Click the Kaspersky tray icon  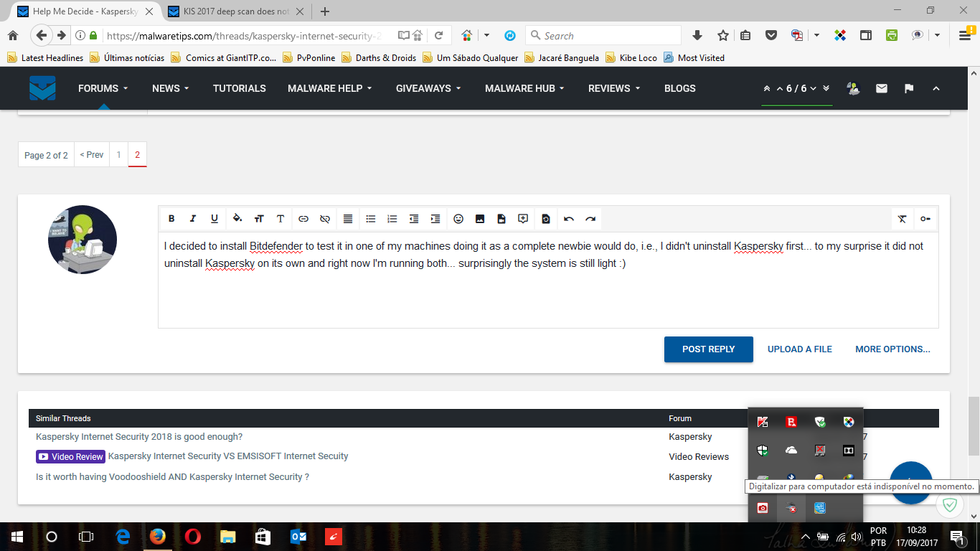tap(763, 422)
